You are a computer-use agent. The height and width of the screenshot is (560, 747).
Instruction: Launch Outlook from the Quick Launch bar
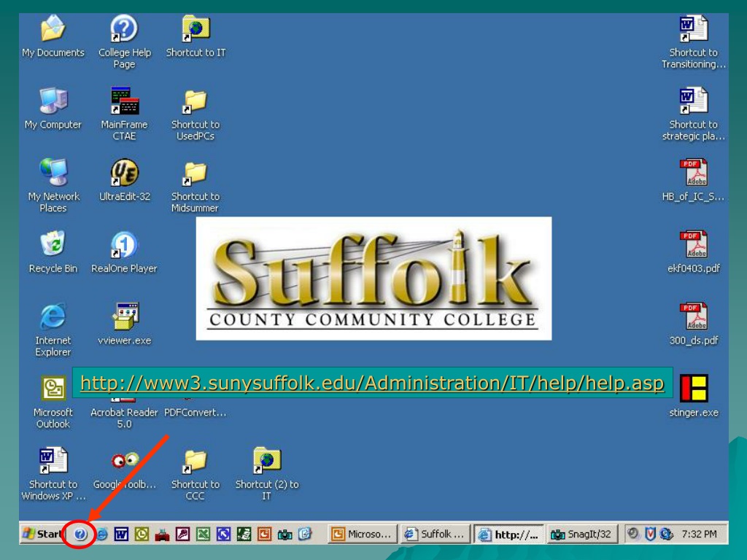[142, 534]
